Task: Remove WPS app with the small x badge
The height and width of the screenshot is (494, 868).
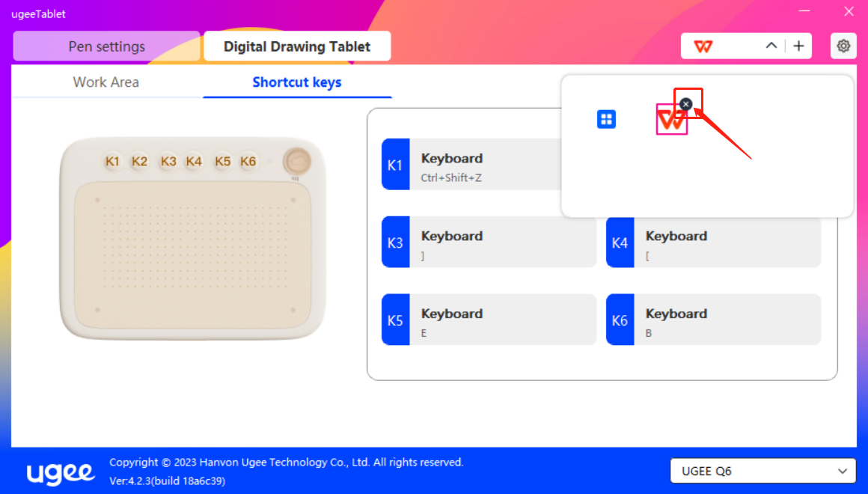Action: (x=686, y=104)
